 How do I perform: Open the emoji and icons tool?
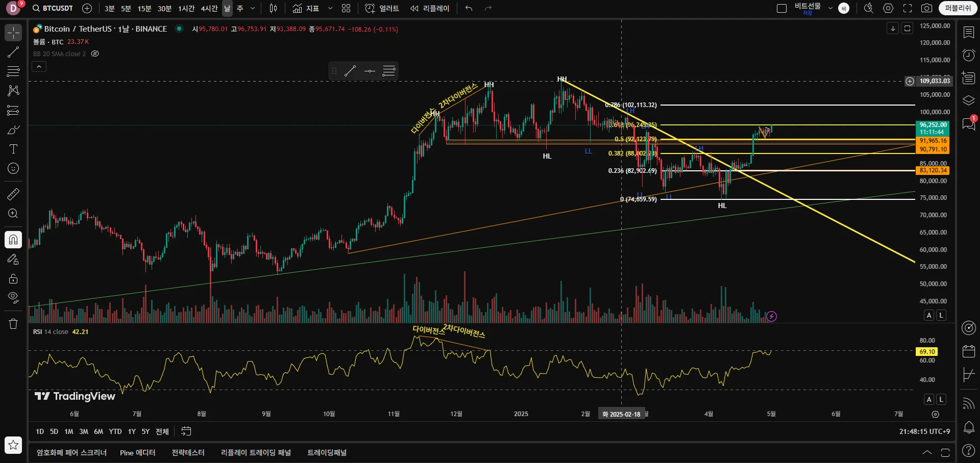(x=13, y=168)
